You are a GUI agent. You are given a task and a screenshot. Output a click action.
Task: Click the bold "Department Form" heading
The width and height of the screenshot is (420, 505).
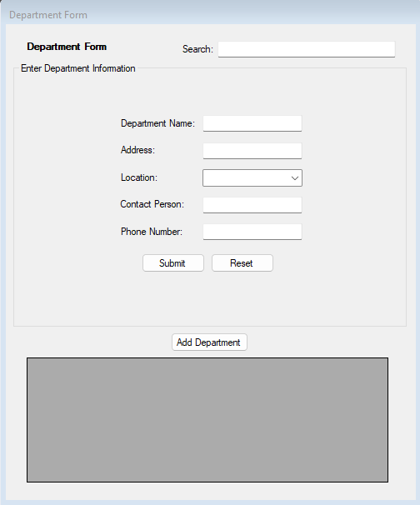tap(67, 47)
